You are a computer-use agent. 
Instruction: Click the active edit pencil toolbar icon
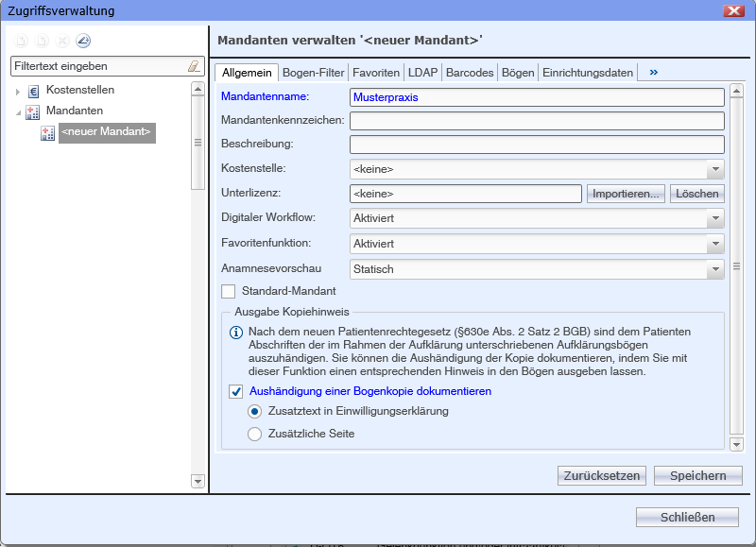pos(82,41)
